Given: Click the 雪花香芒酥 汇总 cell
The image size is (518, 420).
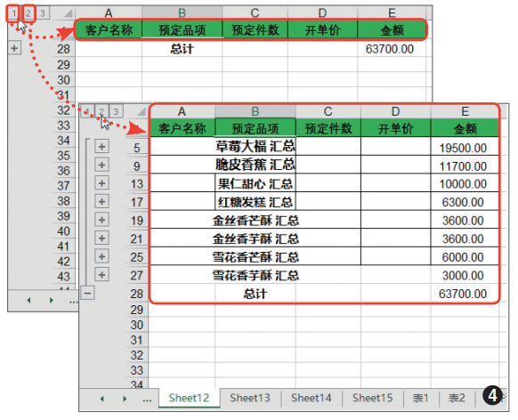Looking at the screenshot, I should [x=255, y=256].
